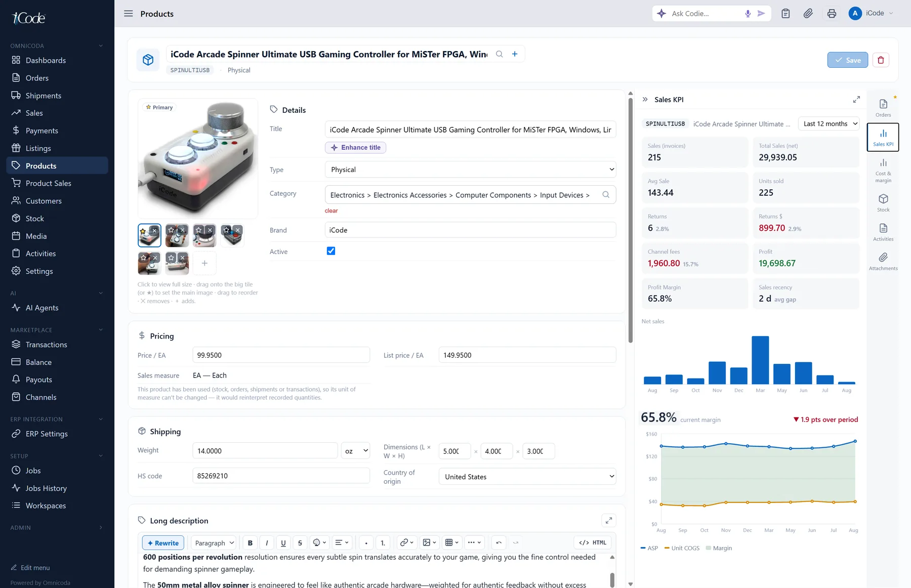This screenshot has width=911, height=588.
Task: Open the Orders icon in right rail
Action: pyautogui.click(x=883, y=108)
